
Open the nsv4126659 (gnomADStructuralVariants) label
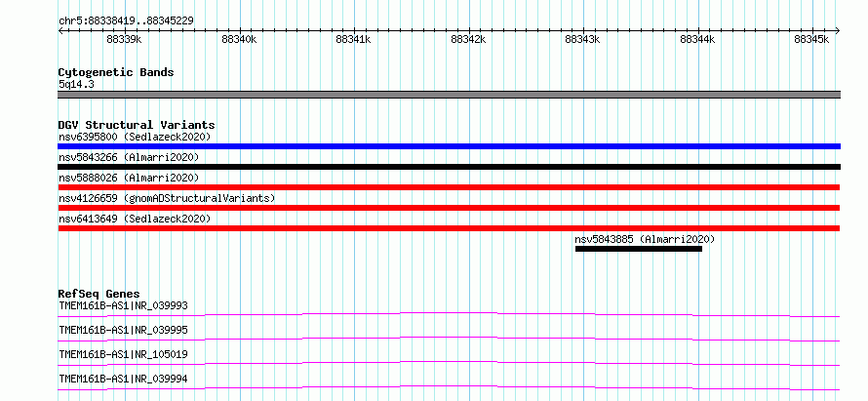pos(167,198)
